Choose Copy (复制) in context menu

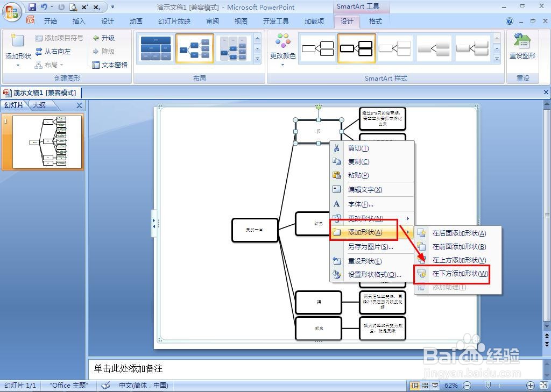pos(372,161)
